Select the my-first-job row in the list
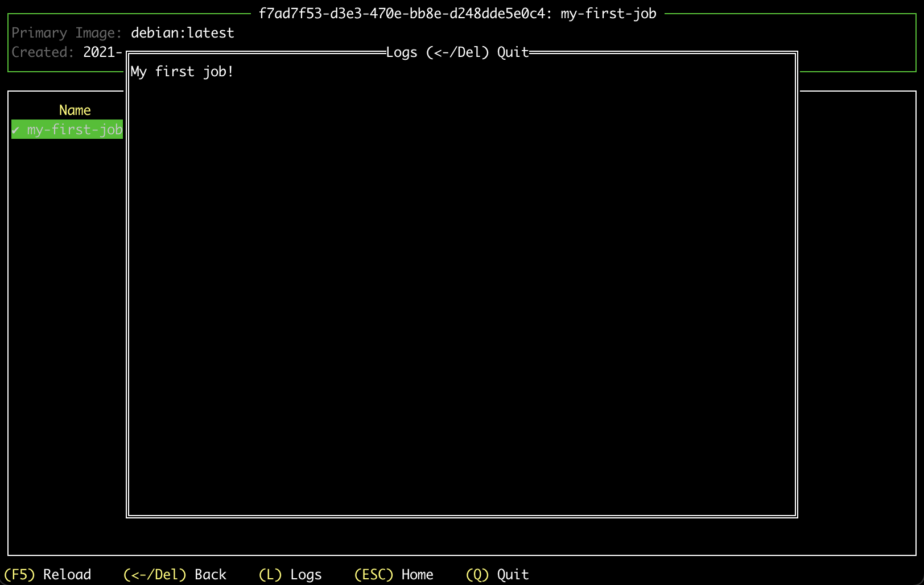This screenshot has width=924, height=585. click(x=67, y=130)
